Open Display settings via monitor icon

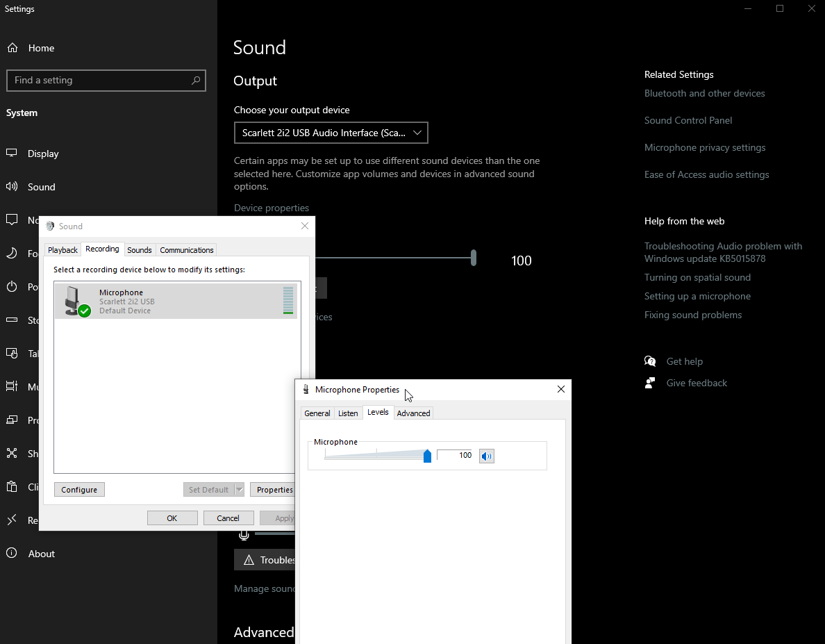tap(12, 153)
